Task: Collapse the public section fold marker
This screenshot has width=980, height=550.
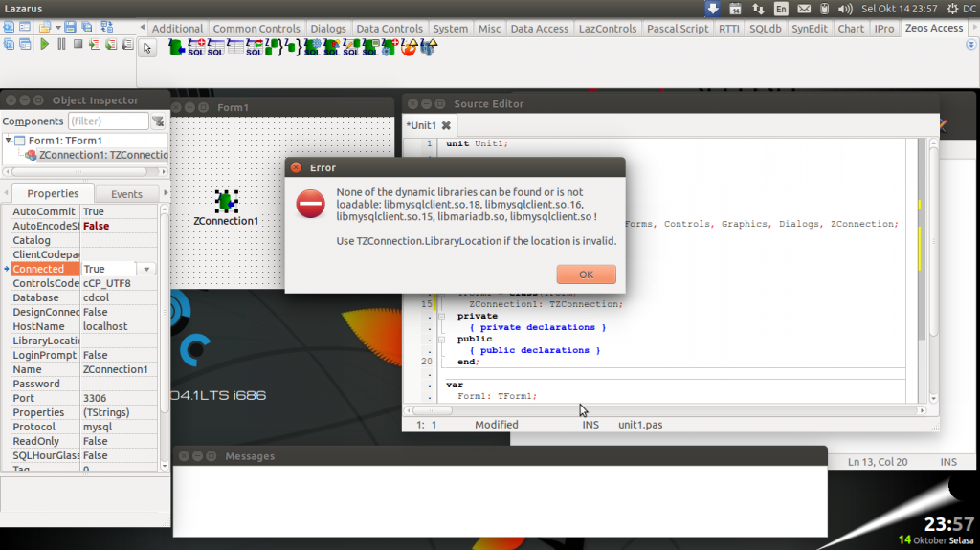Action: [x=441, y=340]
